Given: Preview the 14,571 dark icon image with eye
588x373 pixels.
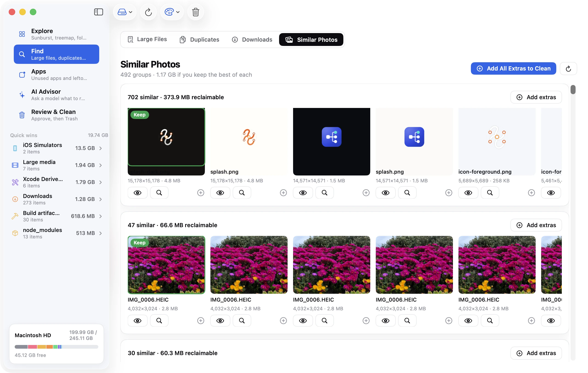Looking at the screenshot, I should tap(303, 193).
